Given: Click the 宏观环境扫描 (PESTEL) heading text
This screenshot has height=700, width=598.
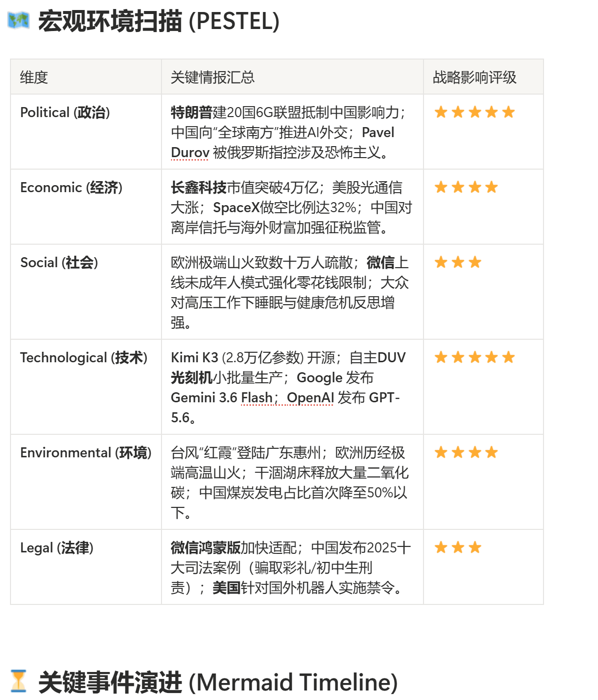Looking at the screenshot, I should tap(159, 21).
